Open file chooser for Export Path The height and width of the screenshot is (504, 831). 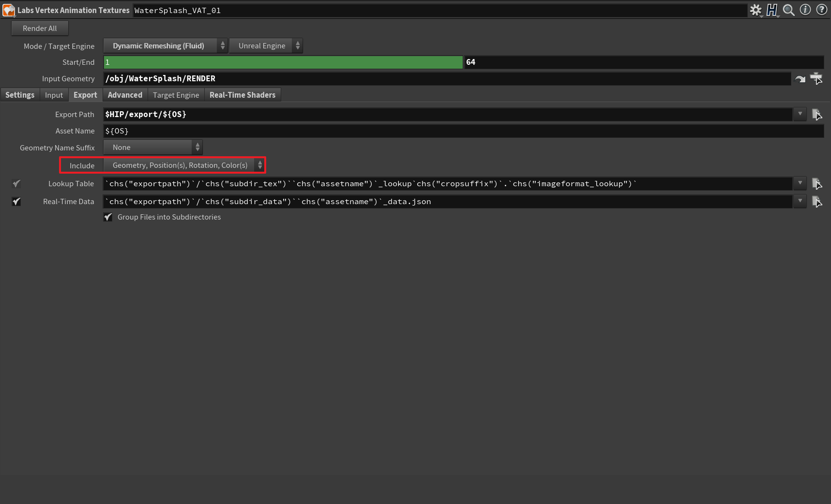(x=817, y=115)
